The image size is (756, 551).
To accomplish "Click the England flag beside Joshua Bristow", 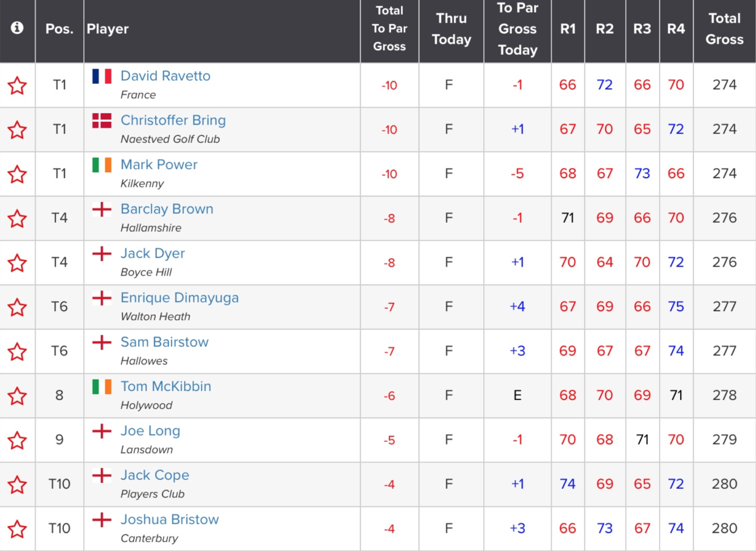I will [102, 520].
